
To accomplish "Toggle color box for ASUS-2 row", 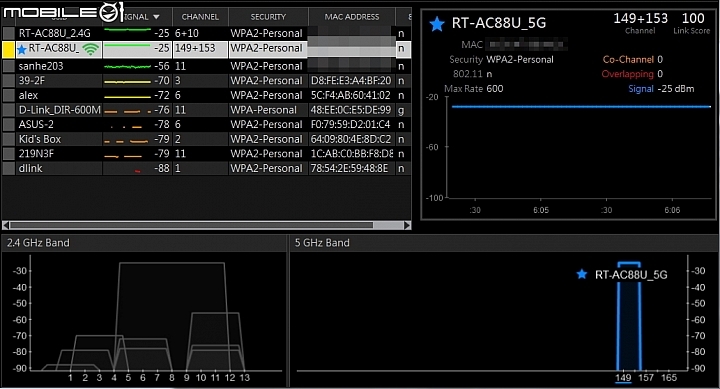I will click(x=9, y=124).
